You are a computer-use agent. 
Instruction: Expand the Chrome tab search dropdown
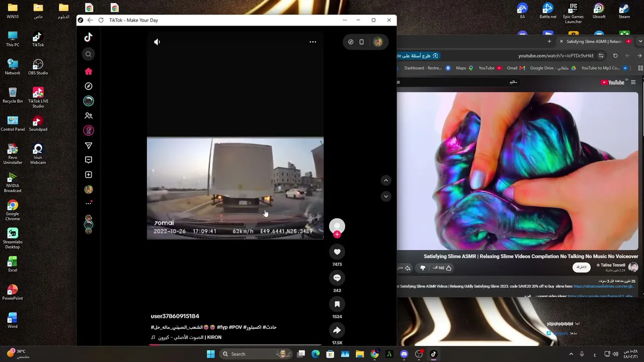(640, 41)
